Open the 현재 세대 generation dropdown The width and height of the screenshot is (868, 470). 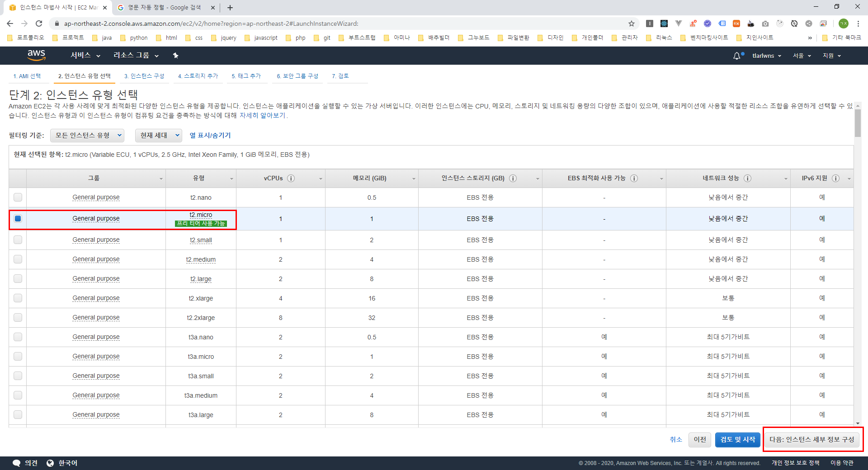(158, 135)
